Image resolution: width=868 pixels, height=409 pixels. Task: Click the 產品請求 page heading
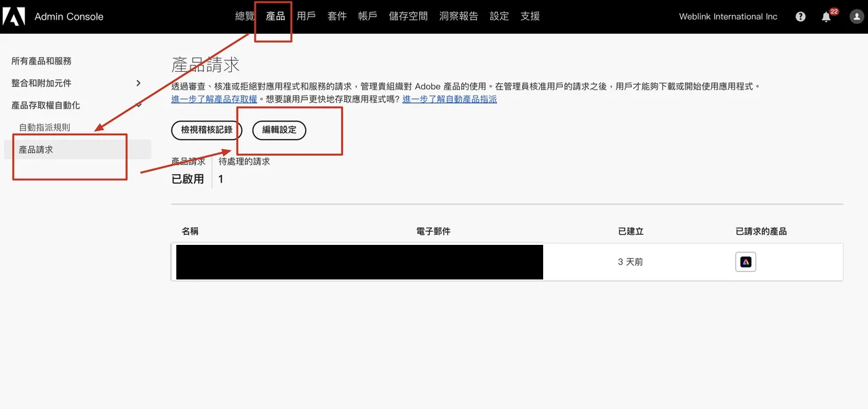point(205,65)
